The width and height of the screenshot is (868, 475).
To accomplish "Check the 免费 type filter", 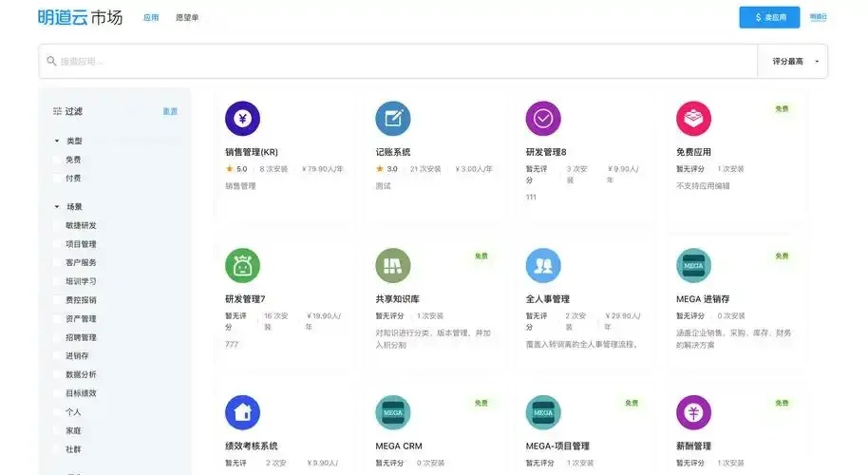I will (56, 160).
